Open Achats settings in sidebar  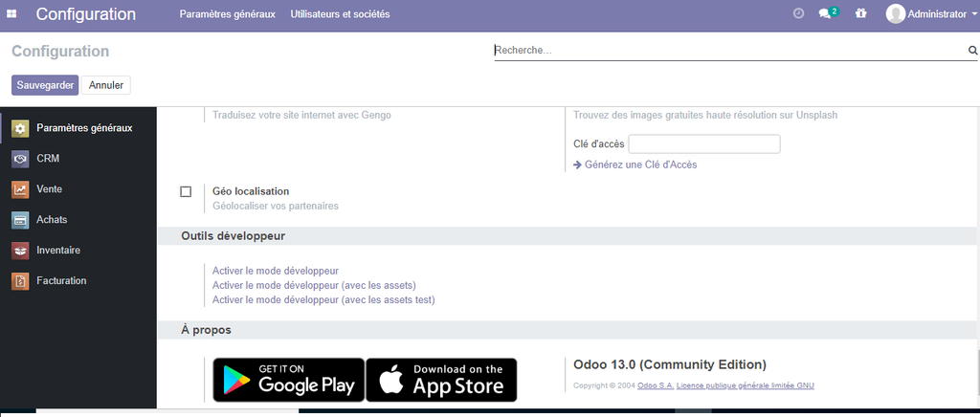tap(51, 220)
